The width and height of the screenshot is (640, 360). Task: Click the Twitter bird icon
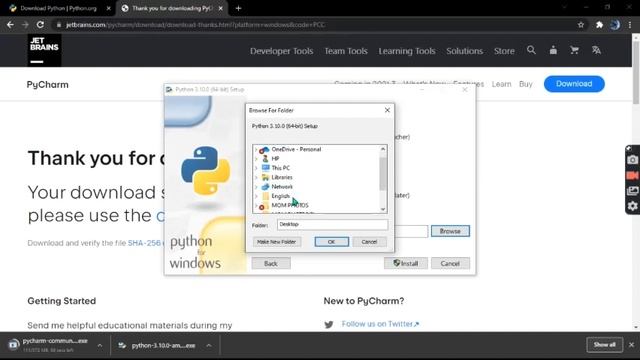point(329,324)
